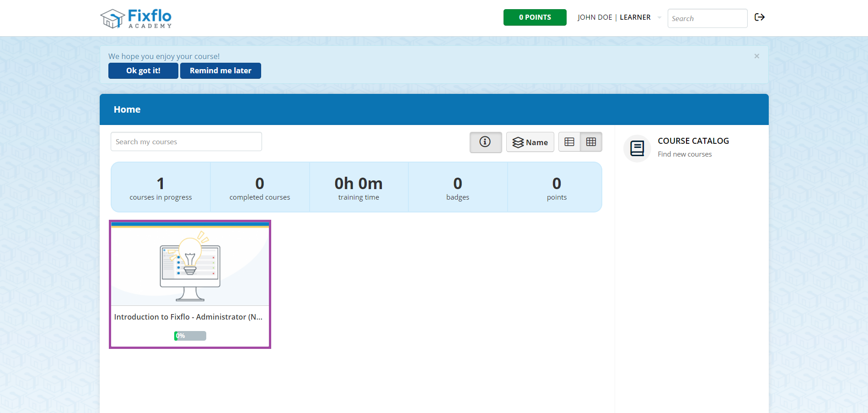Focus the Search my courses field

(x=186, y=142)
